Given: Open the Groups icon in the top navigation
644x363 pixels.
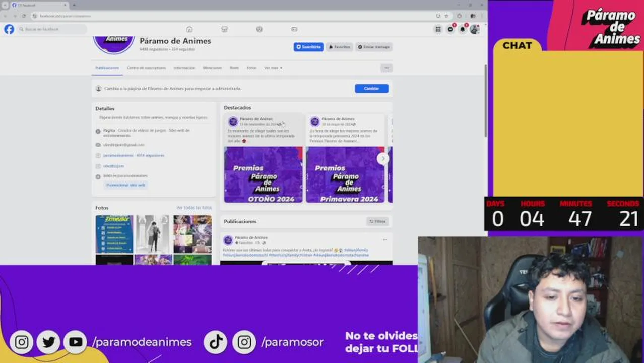Looking at the screenshot, I should coord(259,29).
